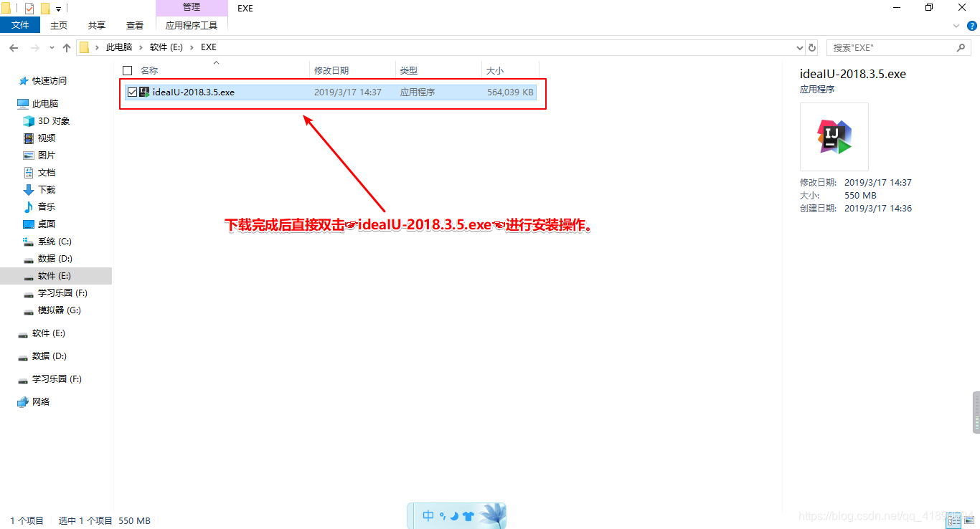Screen dimensions: 980x529
Task: Switch to details view layout icon
Action: coord(955,521)
